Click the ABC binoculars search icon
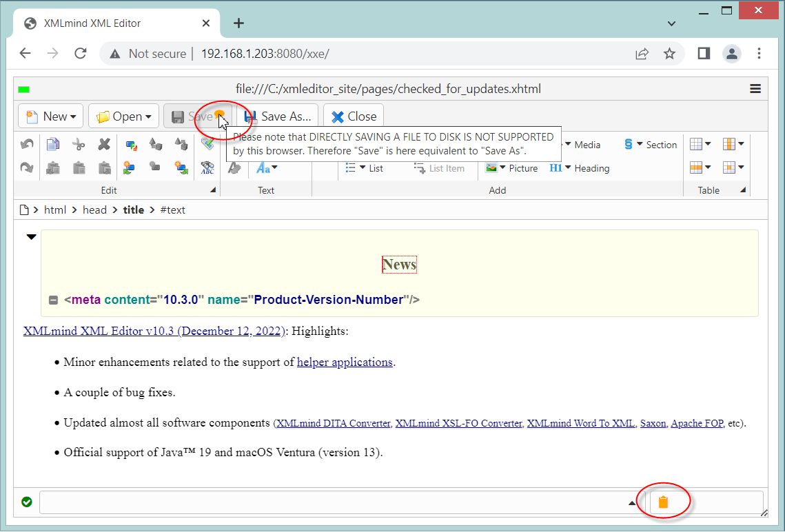 pos(207,167)
